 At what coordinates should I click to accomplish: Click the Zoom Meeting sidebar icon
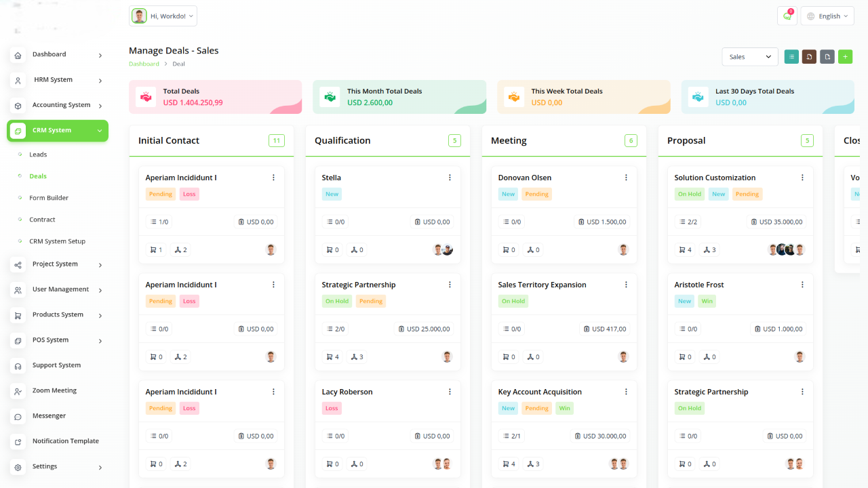click(x=18, y=391)
